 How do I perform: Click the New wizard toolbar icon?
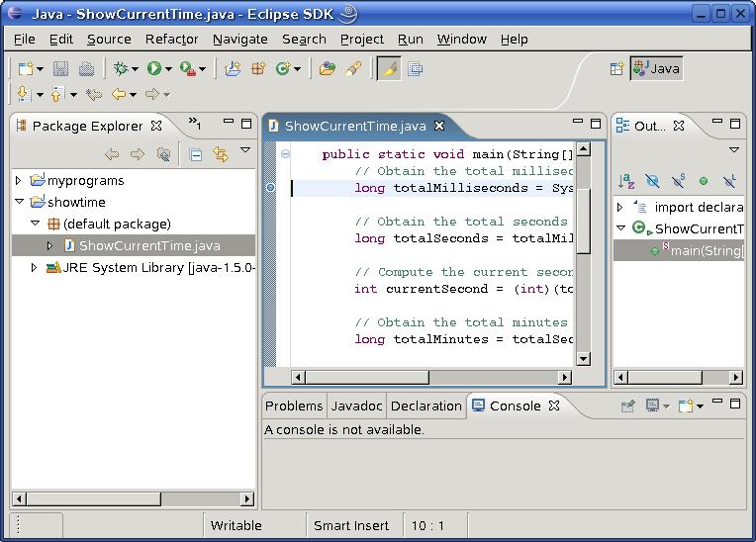point(25,69)
